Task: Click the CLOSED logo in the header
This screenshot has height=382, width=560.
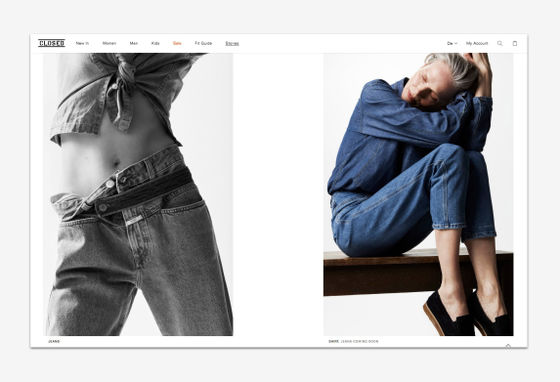Action: coord(51,43)
